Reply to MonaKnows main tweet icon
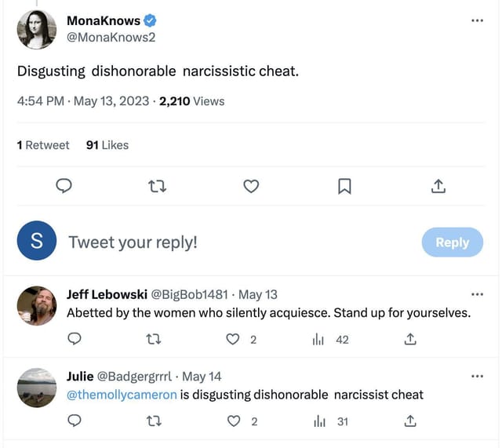502x448 pixels. [x=65, y=186]
